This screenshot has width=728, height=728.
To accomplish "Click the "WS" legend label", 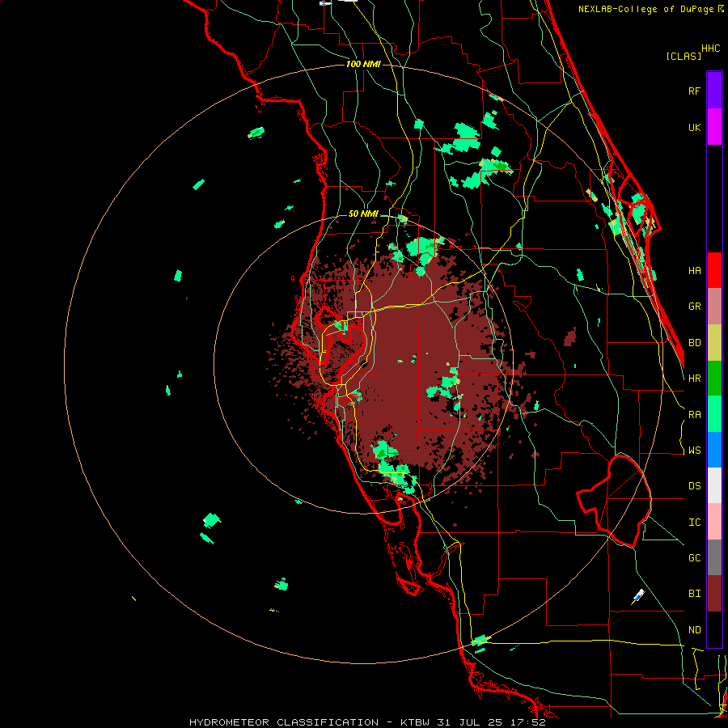I will point(694,451).
